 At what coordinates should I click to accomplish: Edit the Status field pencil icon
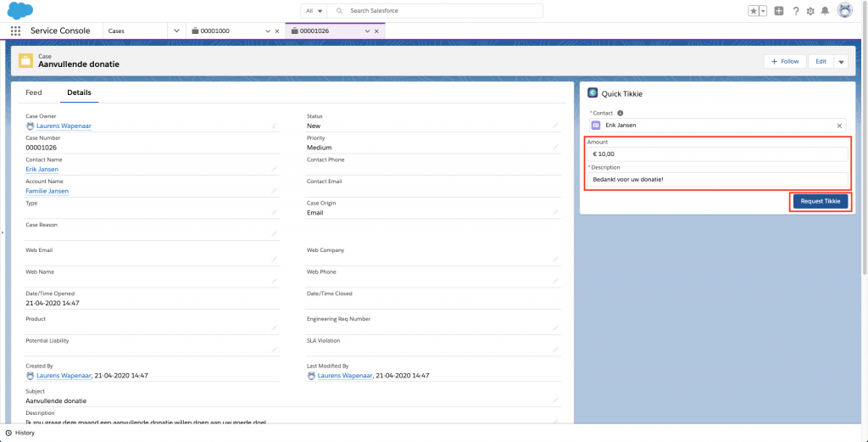(x=556, y=126)
